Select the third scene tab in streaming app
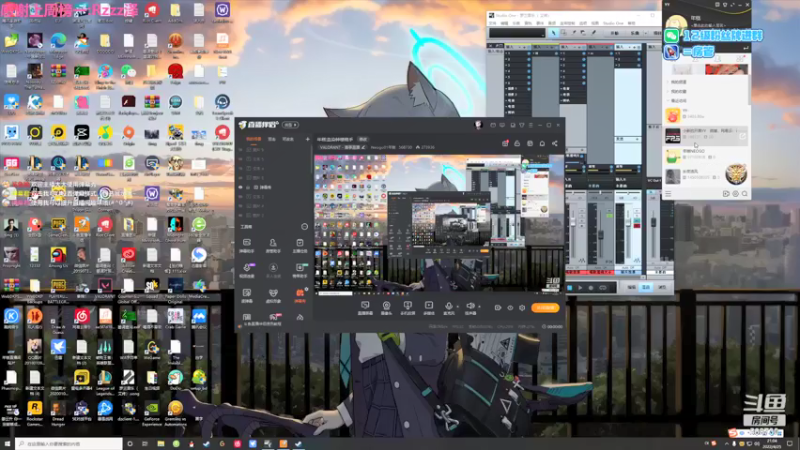This screenshot has width=800, height=450. coord(288,139)
